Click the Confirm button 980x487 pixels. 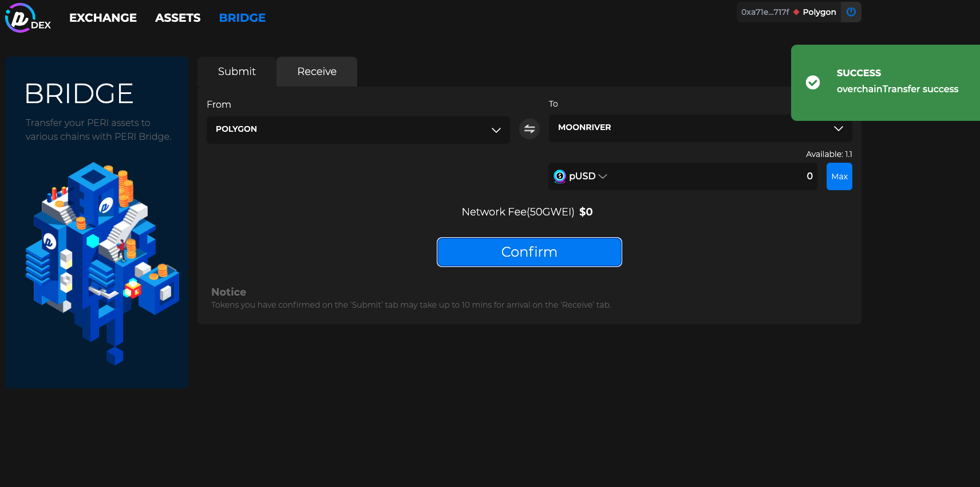(529, 252)
